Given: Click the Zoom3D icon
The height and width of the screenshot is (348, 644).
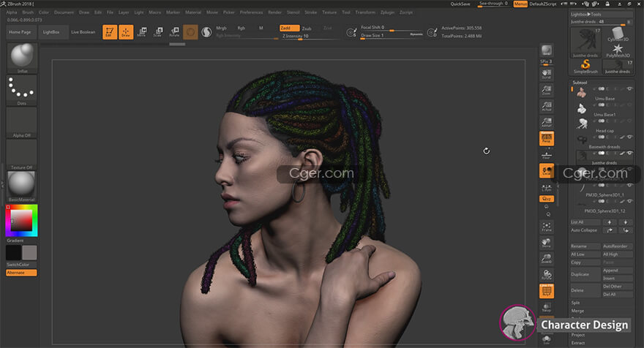Looking at the screenshot, I should pos(547,259).
